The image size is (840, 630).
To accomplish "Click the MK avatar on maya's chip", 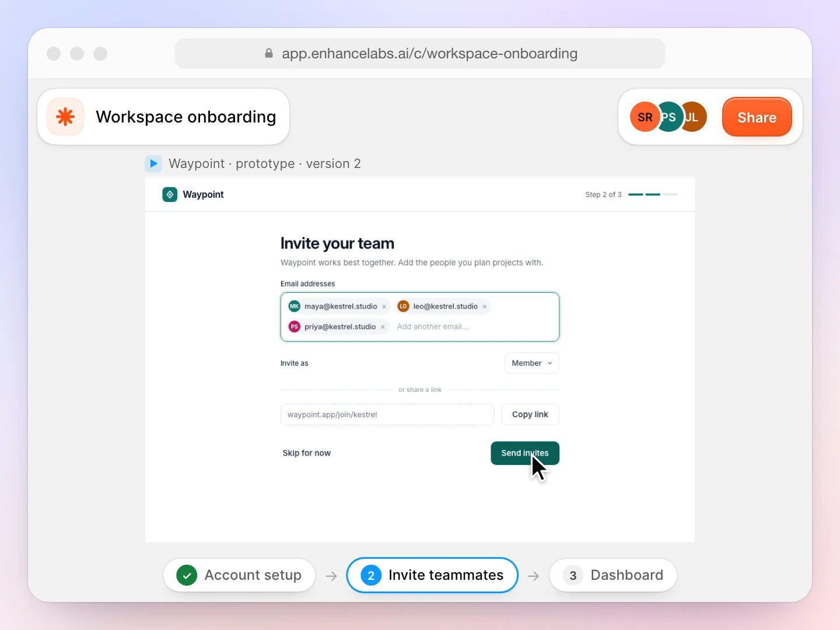I will tap(295, 306).
